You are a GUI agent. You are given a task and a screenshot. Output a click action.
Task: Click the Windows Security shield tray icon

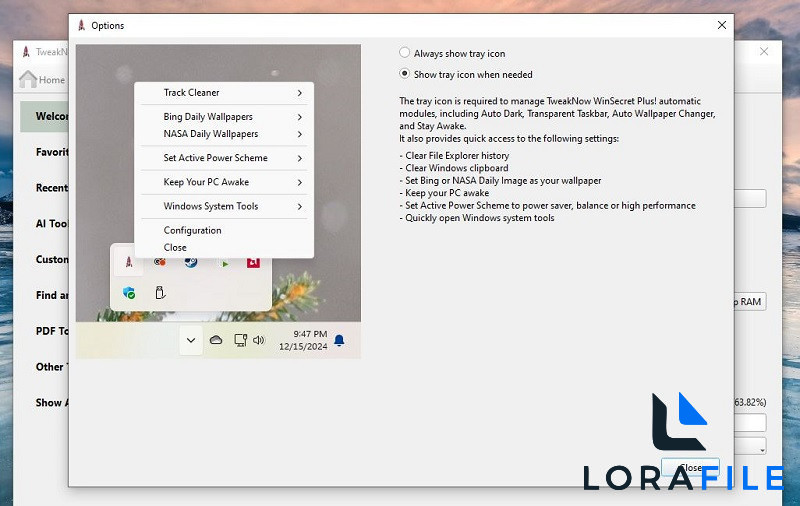pyautogui.click(x=129, y=293)
